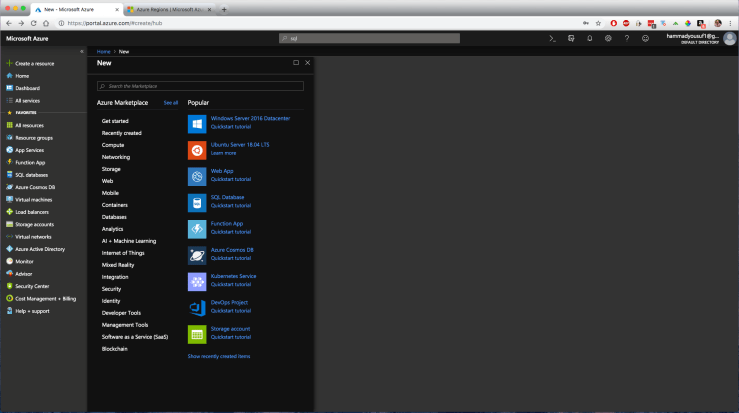This screenshot has height=413, width=739.
Task: Open the Azure Cosmos DB planet icon
Action: [x=197, y=256]
